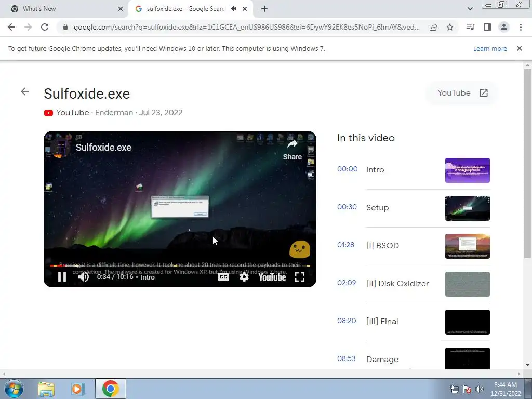Jump to the 00:30 Setup chapter
The height and width of the screenshot is (399, 532).
tap(414, 208)
